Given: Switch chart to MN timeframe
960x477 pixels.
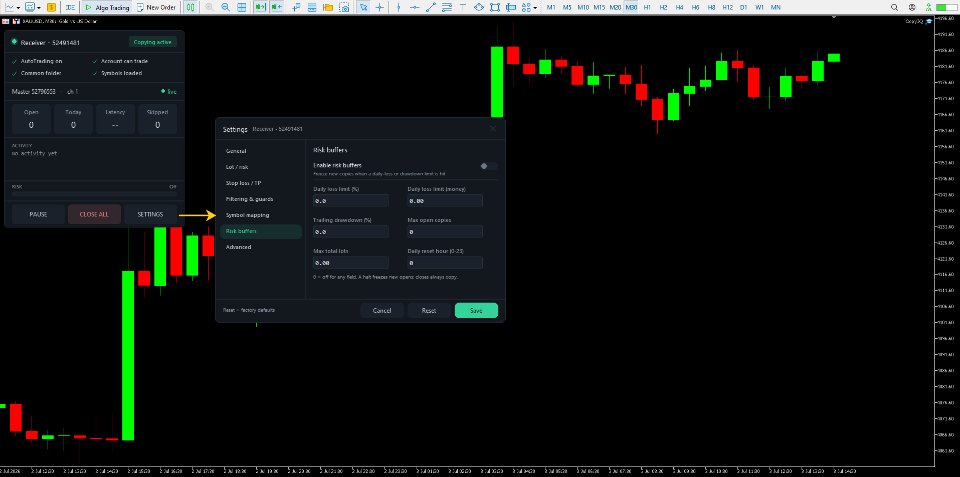Looking at the screenshot, I should (776, 7).
